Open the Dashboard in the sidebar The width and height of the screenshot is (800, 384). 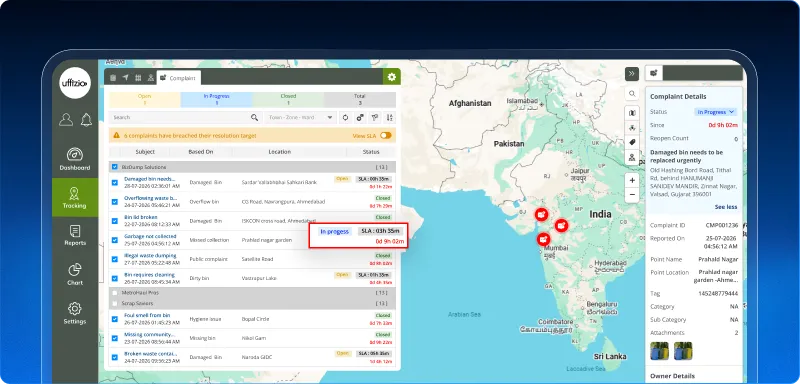pos(75,159)
